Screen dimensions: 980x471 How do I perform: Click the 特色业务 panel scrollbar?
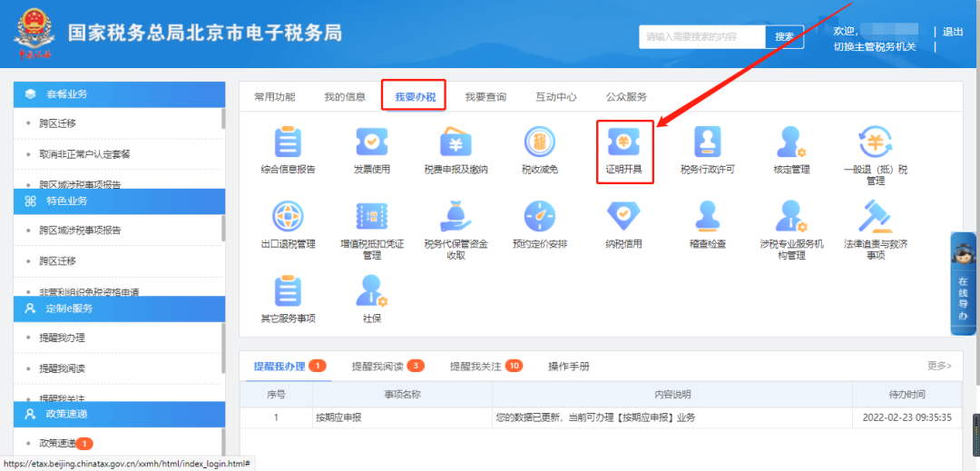223,228
